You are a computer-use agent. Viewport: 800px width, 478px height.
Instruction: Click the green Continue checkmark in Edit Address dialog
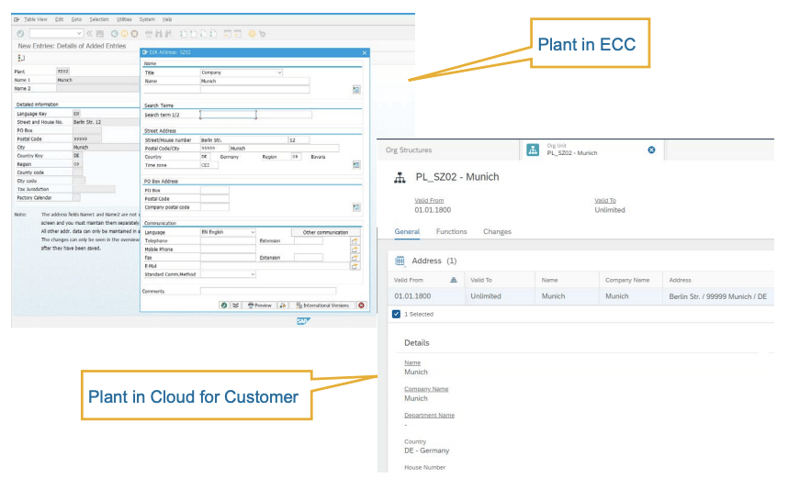point(224,305)
